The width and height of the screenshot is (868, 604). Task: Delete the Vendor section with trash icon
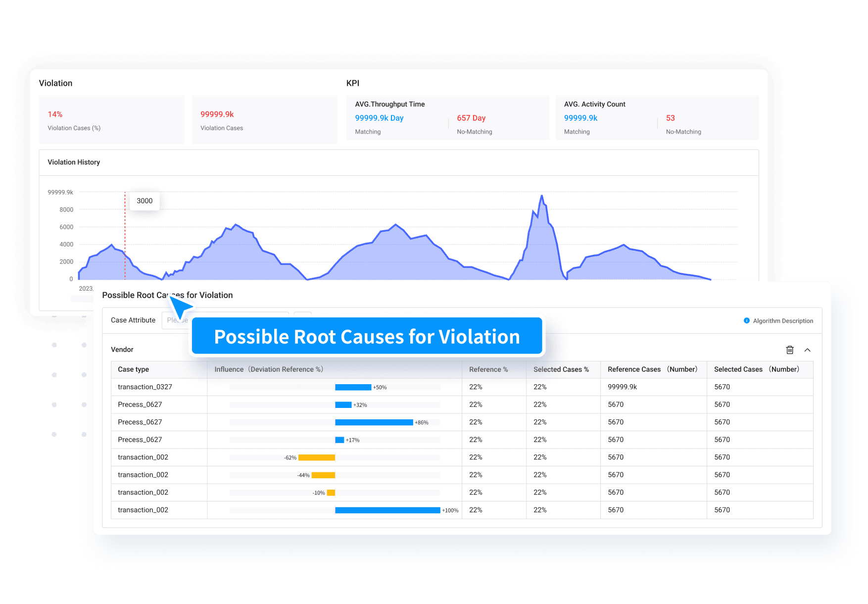tap(790, 350)
